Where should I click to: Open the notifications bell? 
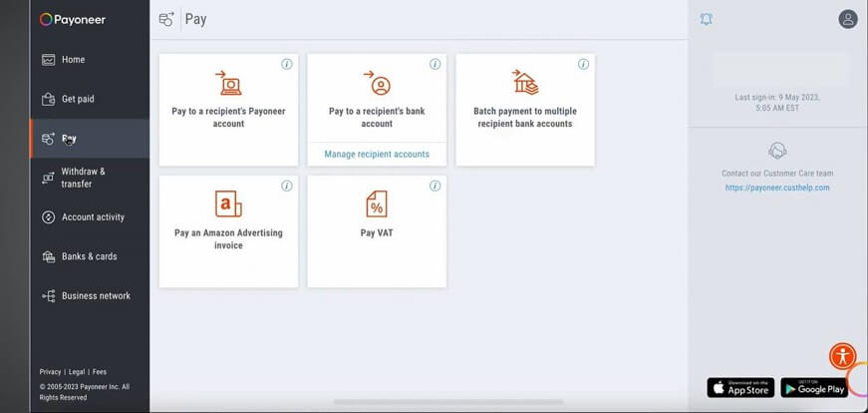tap(706, 19)
